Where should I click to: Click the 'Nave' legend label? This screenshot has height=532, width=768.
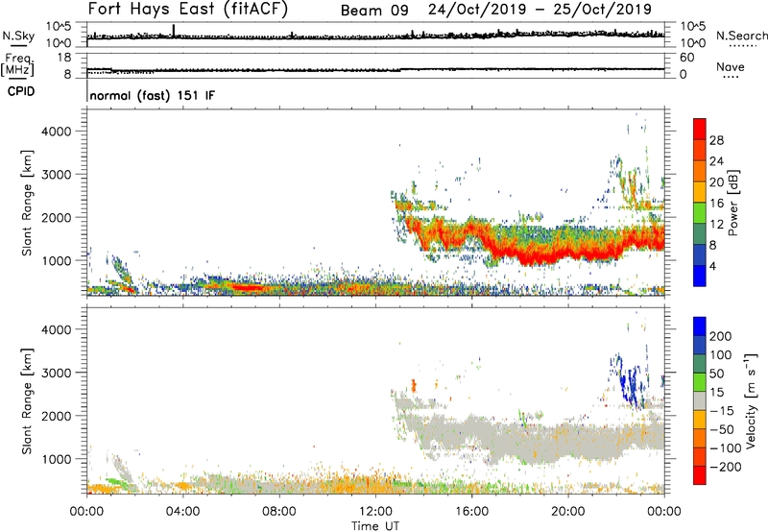tap(731, 66)
